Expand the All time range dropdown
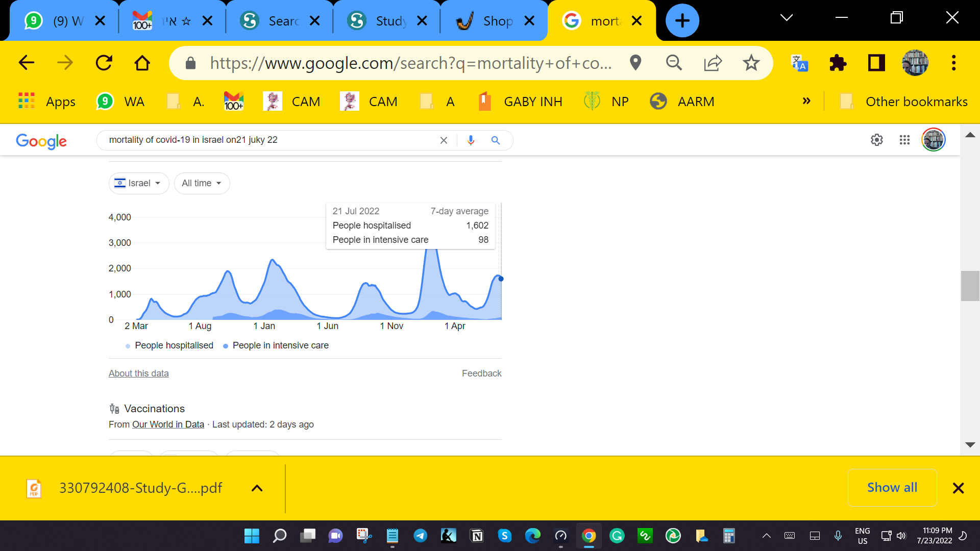The width and height of the screenshot is (980, 551). (x=202, y=183)
